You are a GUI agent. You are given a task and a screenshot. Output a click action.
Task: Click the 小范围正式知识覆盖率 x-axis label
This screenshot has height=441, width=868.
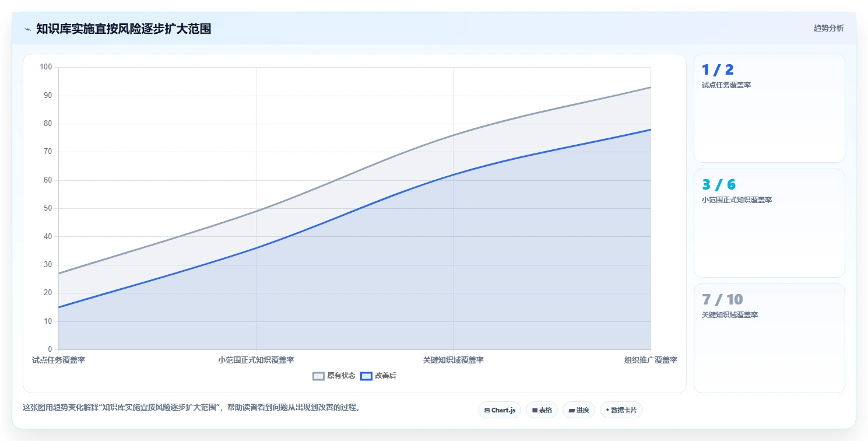click(256, 360)
